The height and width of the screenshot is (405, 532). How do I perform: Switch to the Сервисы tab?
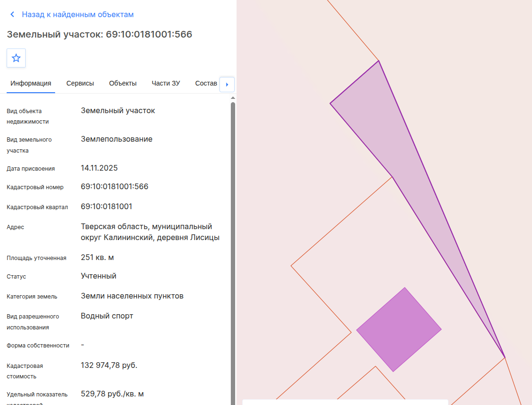(x=80, y=84)
